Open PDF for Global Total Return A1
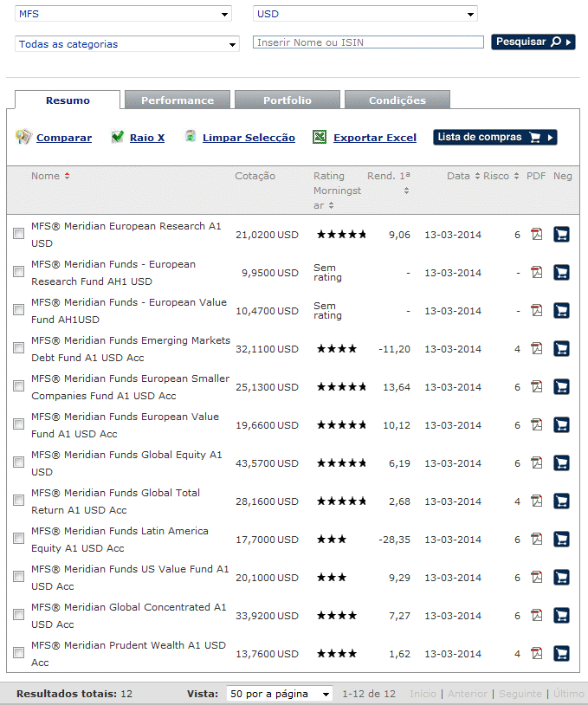This screenshot has width=588, height=705. tap(536, 501)
